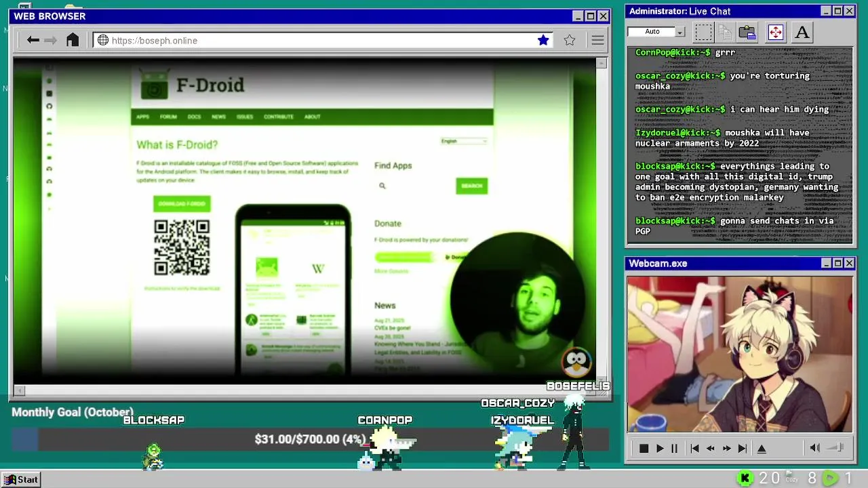Click the 'What is F-Droid?' heading
Image resolution: width=868 pixels, height=488 pixels.
coord(177,145)
